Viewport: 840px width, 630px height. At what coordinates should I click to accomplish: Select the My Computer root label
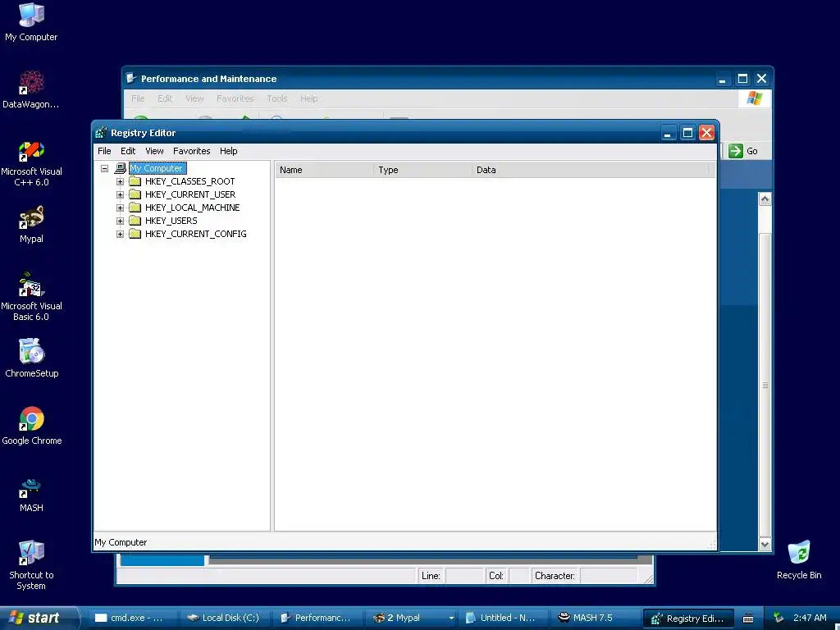157,168
